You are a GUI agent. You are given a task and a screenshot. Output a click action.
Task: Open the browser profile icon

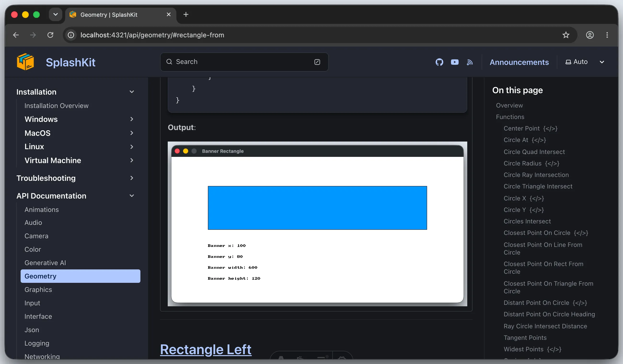point(590,35)
